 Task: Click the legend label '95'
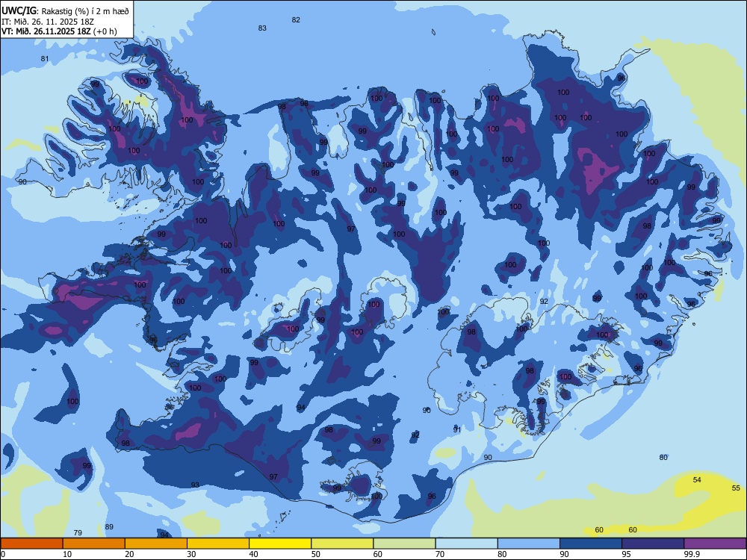[627, 554]
